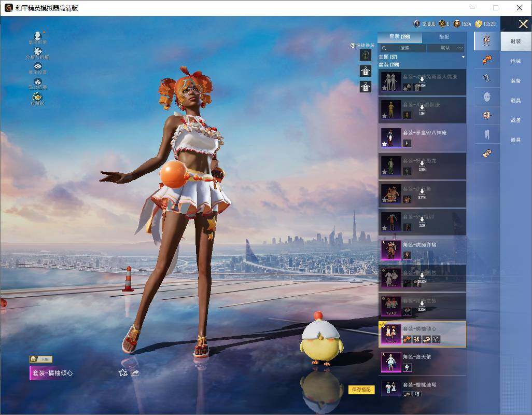Download the 8.25M outfit above 橘柚倾心
Viewport: 532px width, 415px height.
pyautogui.click(x=422, y=305)
